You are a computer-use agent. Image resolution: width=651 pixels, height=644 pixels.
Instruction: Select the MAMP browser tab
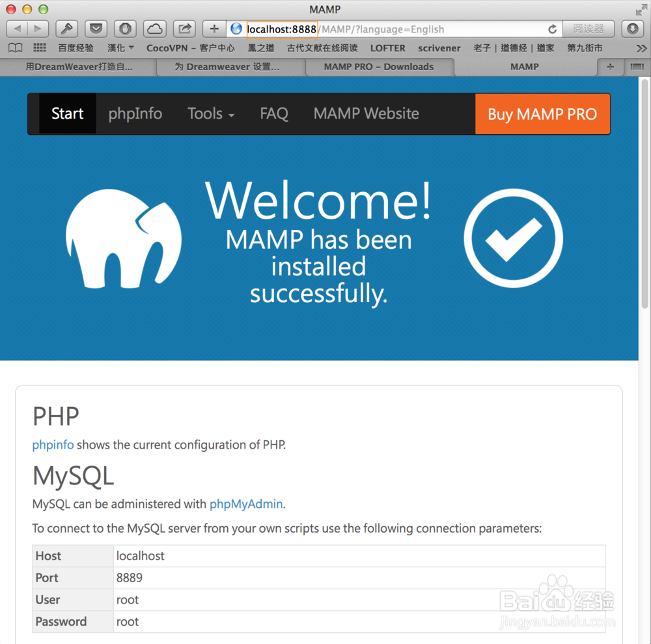(525, 67)
